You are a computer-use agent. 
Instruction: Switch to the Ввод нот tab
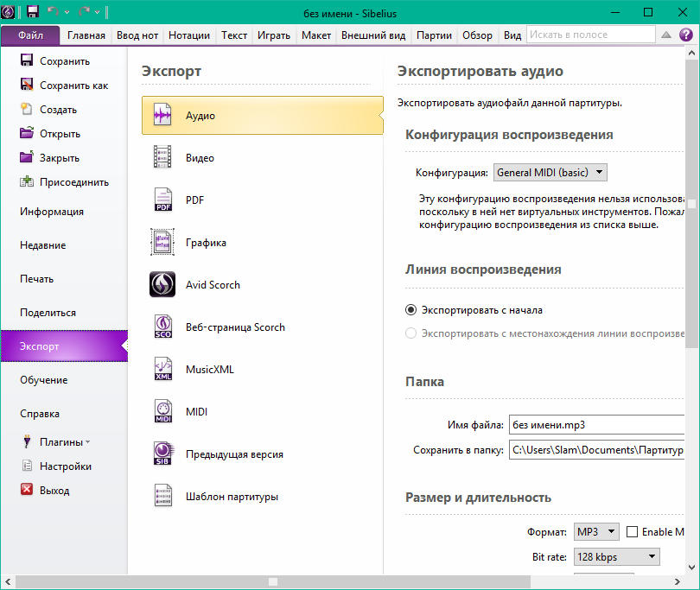click(137, 35)
